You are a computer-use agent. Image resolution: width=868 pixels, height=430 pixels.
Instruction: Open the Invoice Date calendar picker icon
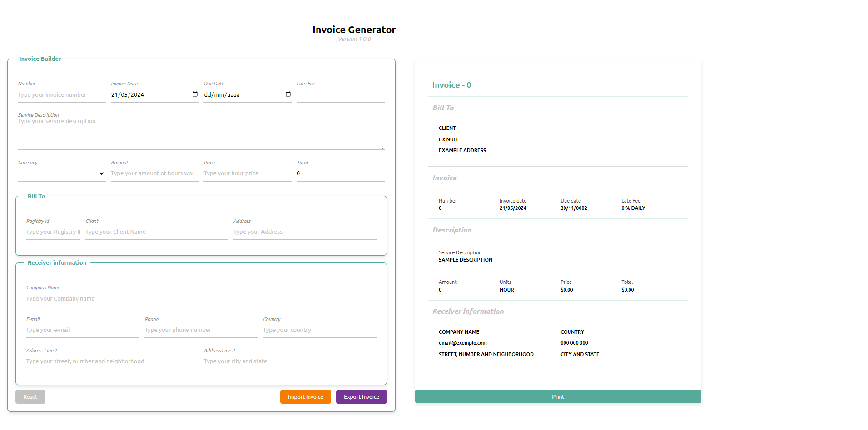(195, 94)
